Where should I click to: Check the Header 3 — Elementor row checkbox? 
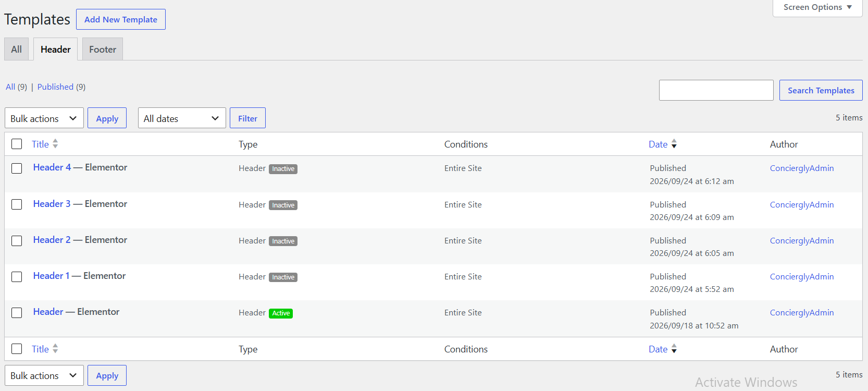tap(17, 204)
